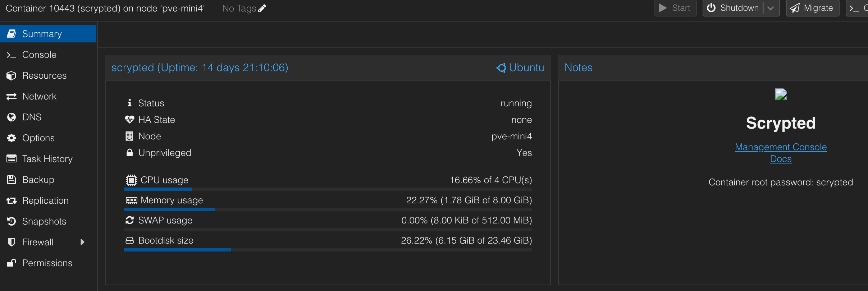Click the Snapshots history icon
This screenshot has width=868, height=291.
[12, 221]
